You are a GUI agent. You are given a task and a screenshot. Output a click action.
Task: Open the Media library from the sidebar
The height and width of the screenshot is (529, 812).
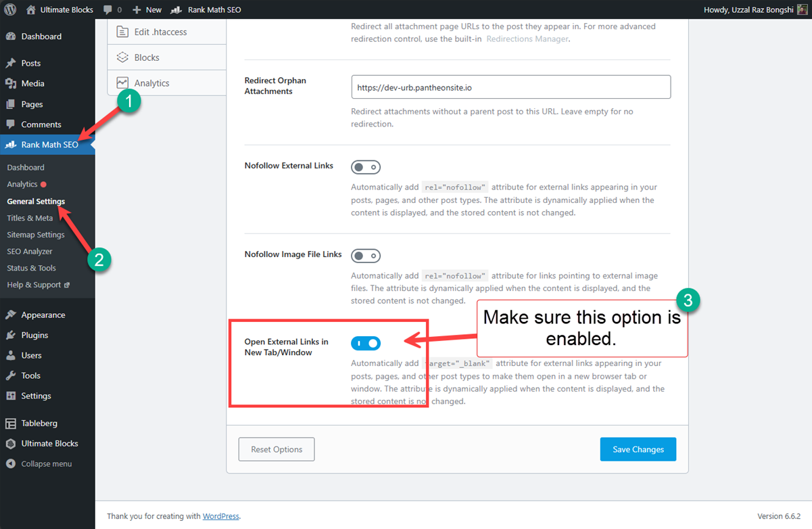point(32,83)
